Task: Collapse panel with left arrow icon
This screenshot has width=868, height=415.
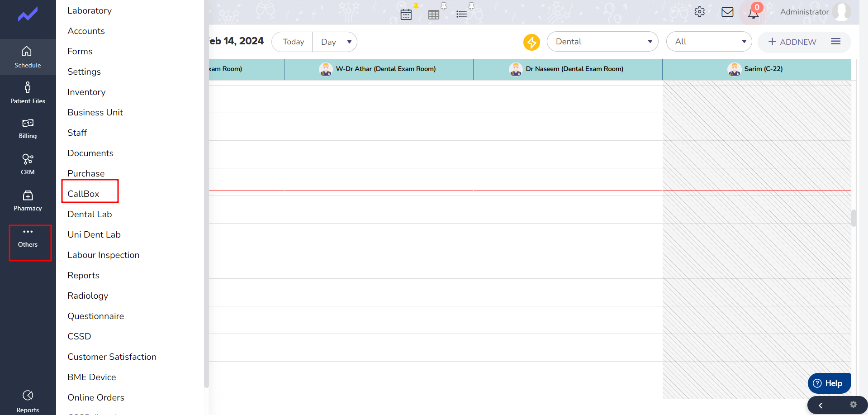Action: point(821,405)
